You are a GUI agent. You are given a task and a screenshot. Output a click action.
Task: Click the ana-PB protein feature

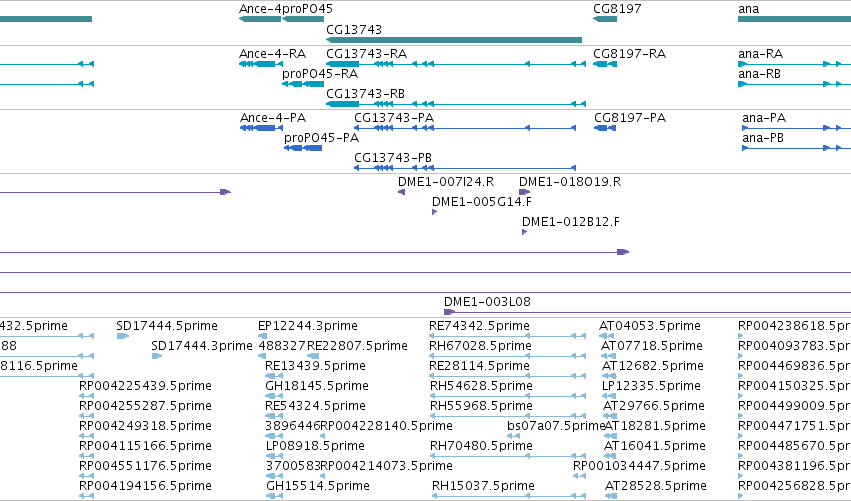click(796, 148)
